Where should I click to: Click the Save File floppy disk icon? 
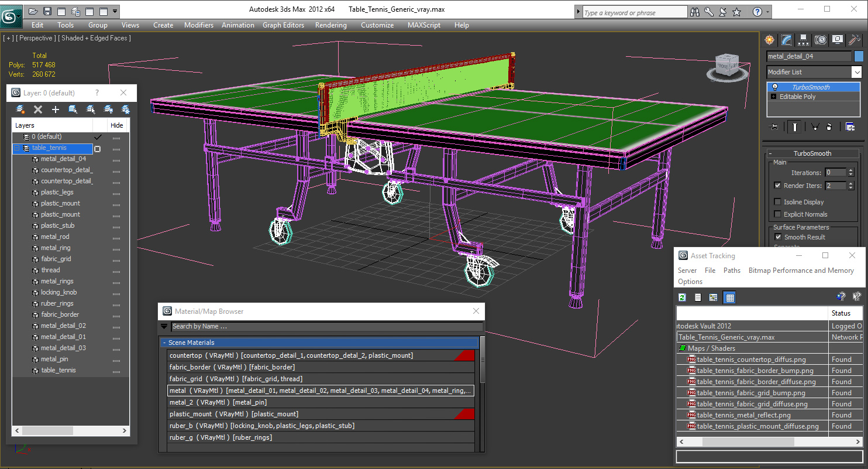click(47, 11)
